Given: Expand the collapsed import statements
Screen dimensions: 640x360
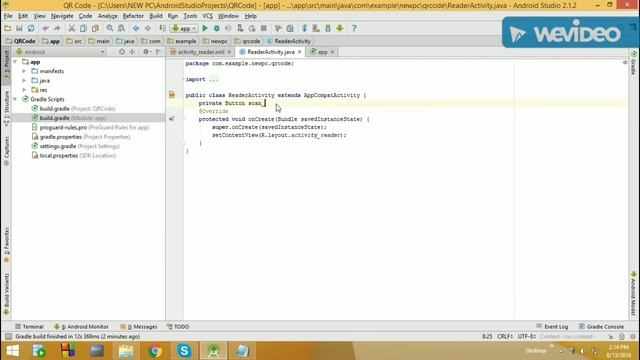Looking at the screenshot, I should coord(213,79).
